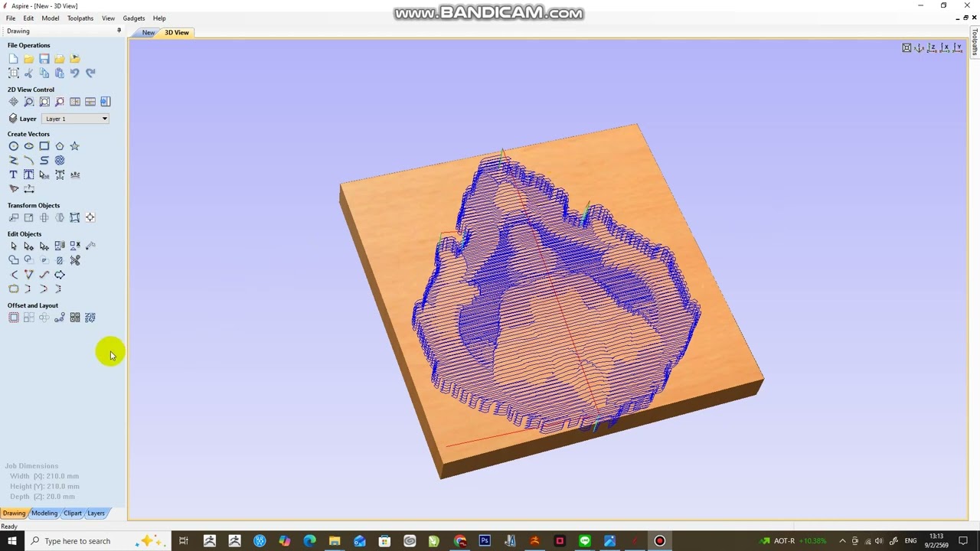Select the Text in a box tool
This screenshot has width=980, height=551.
click(x=28, y=174)
